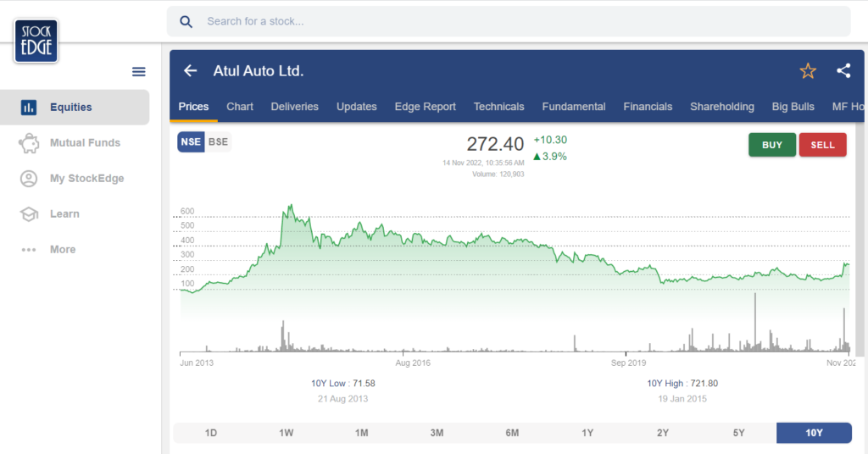Image resolution: width=868 pixels, height=454 pixels.
Task: Switch to the Chart tab
Action: point(240,107)
